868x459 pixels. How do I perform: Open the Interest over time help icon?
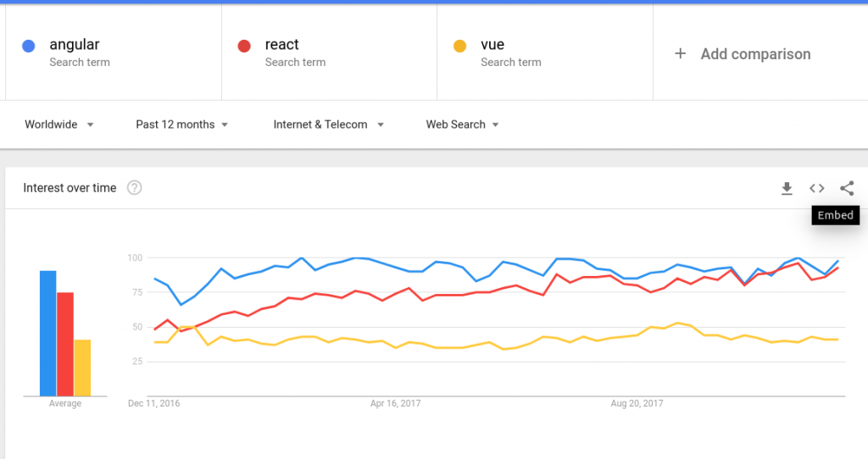(134, 188)
